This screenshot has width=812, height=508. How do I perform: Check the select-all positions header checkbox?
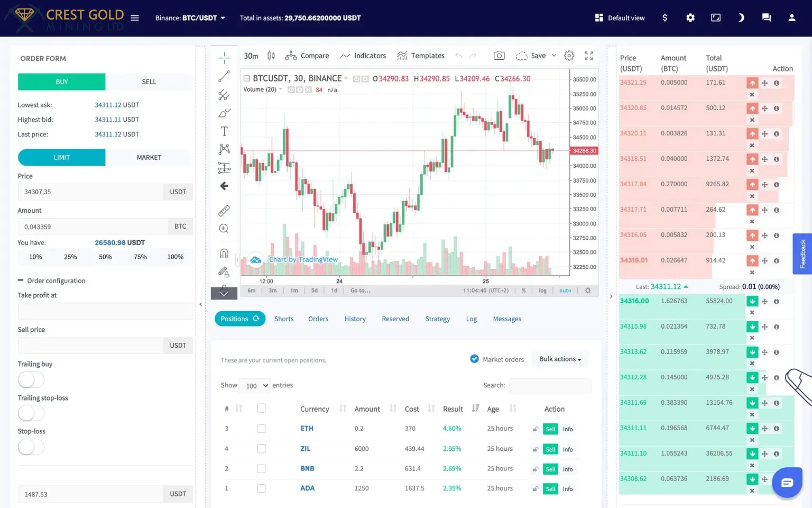click(261, 408)
